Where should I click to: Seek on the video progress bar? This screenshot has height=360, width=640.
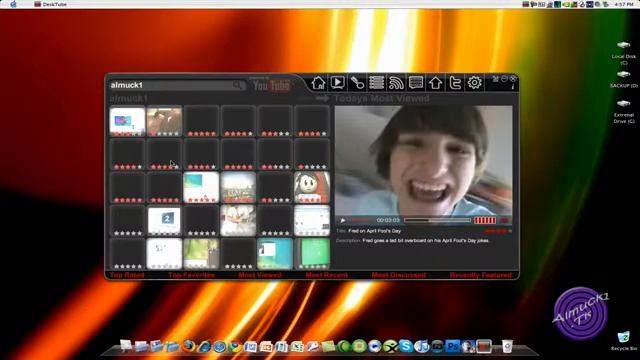pyautogui.click(x=437, y=220)
